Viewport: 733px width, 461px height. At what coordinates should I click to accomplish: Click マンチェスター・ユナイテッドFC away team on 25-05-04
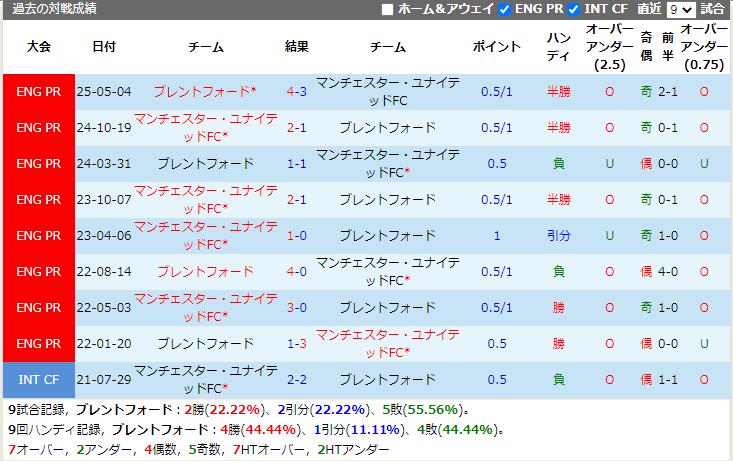tap(388, 92)
